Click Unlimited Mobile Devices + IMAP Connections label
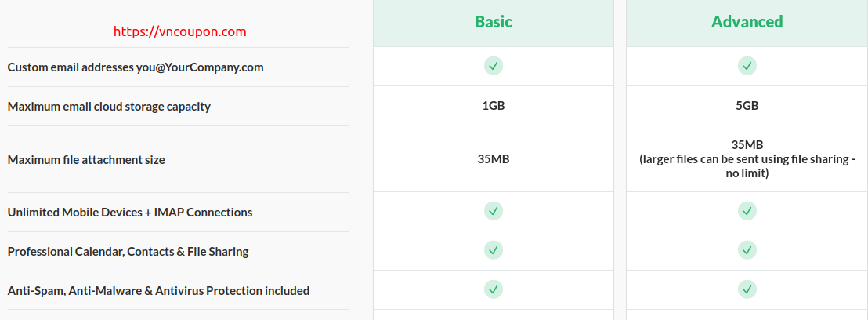Viewport: 868px width, 320px height. [x=130, y=212]
